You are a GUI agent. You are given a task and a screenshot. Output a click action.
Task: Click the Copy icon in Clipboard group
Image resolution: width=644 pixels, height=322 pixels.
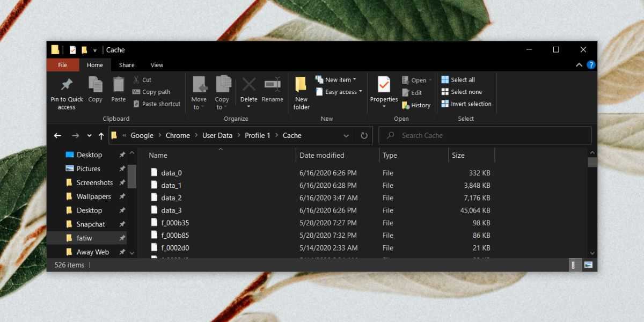pyautogui.click(x=95, y=85)
